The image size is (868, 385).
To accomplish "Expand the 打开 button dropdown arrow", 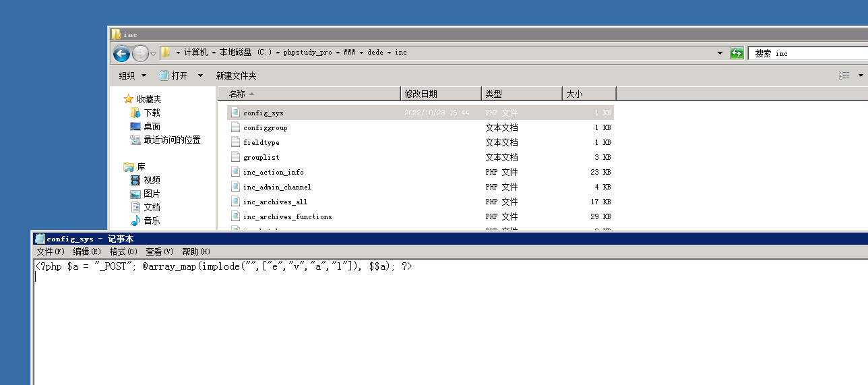I will point(200,76).
